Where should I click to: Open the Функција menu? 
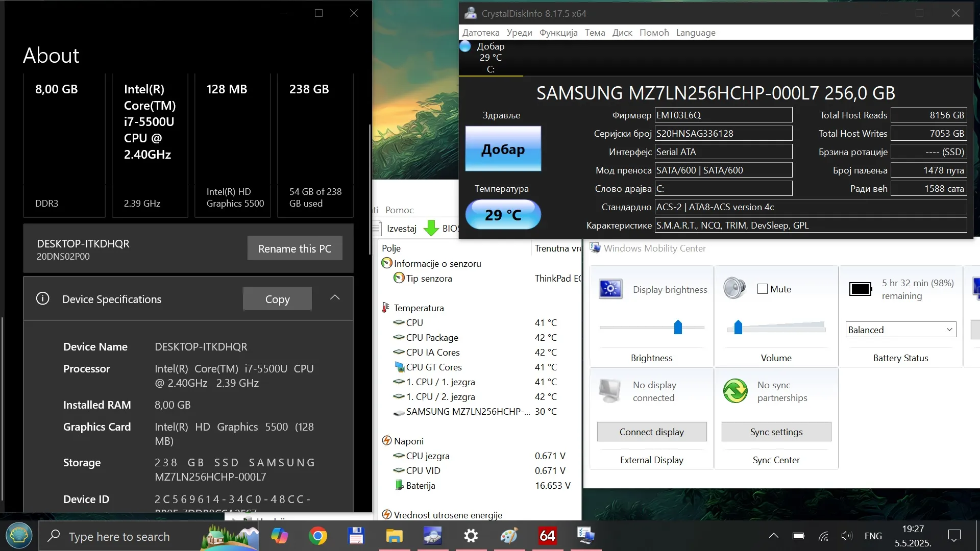pos(558,33)
